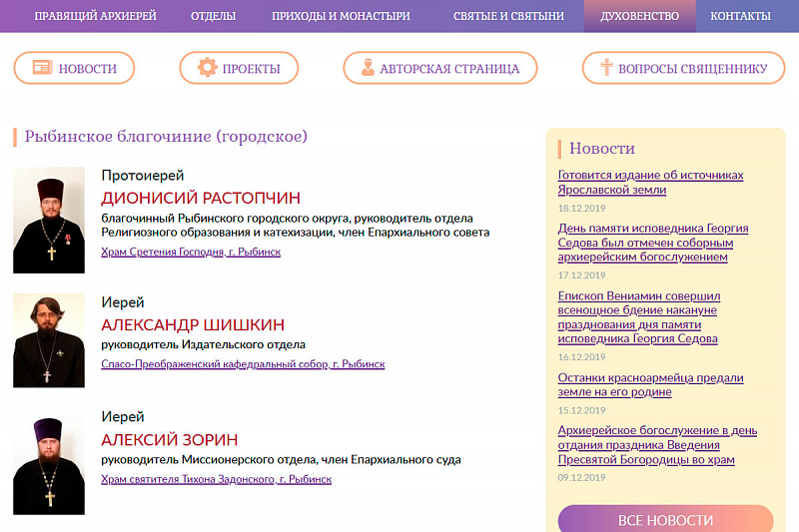Go to Приходы и монастыри section

click(341, 16)
